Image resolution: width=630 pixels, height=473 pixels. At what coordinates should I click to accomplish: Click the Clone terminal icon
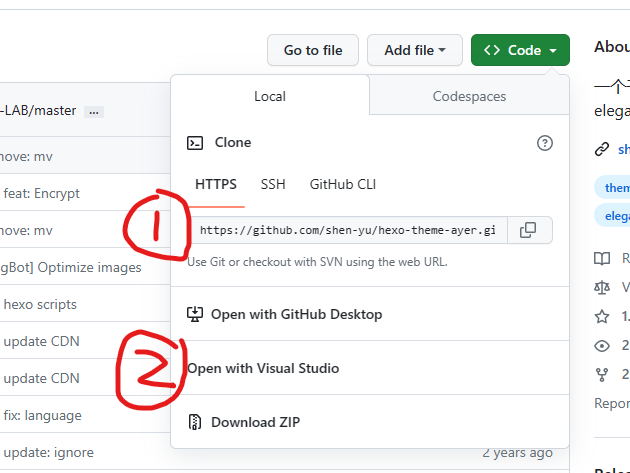pos(195,143)
